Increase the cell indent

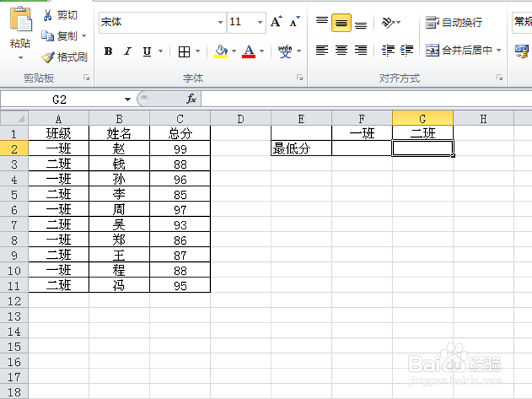(x=406, y=51)
